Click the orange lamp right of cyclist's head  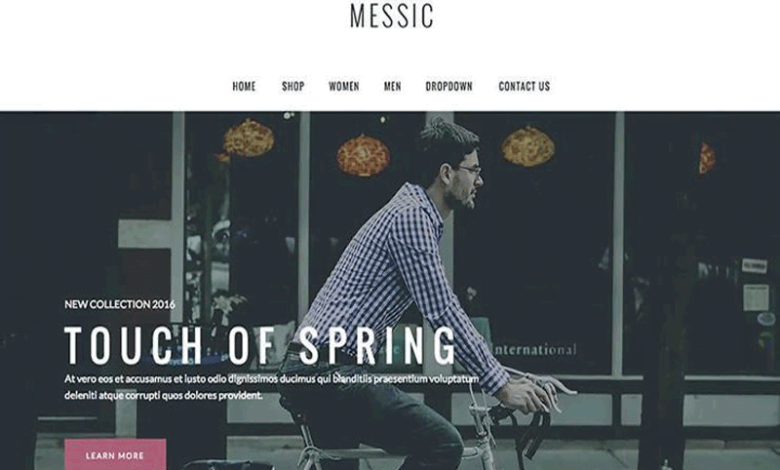tap(528, 146)
